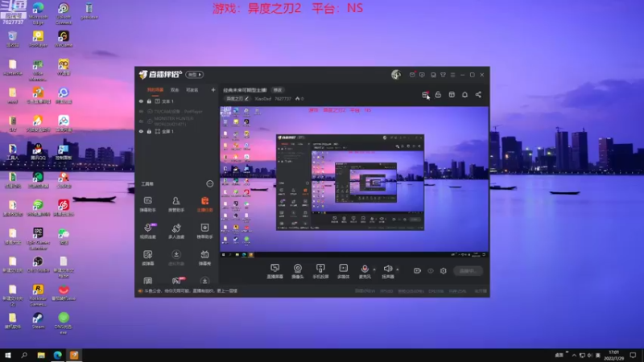Add a 直播屏幕 screen capture source

[x=275, y=271]
